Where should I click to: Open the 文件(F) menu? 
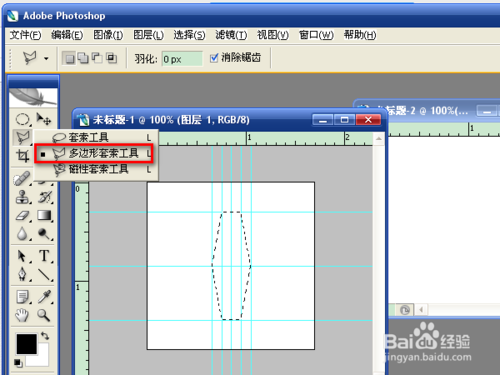(x=25, y=35)
